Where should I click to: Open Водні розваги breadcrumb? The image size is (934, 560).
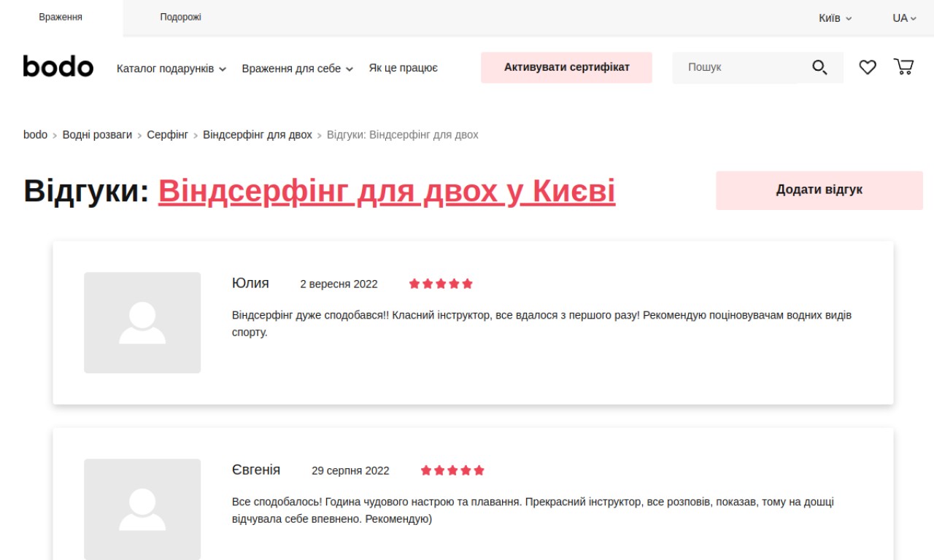97,135
